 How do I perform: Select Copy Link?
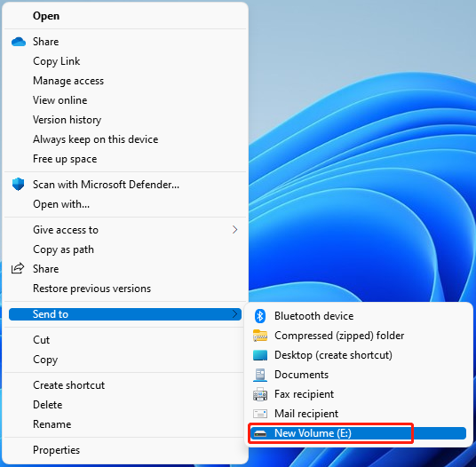pyautogui.click(x=57, y=61)
